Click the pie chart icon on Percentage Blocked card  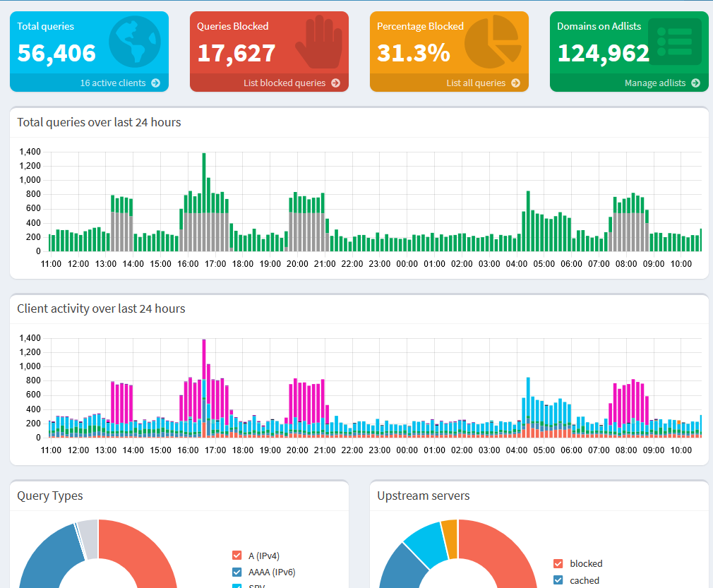493,40
